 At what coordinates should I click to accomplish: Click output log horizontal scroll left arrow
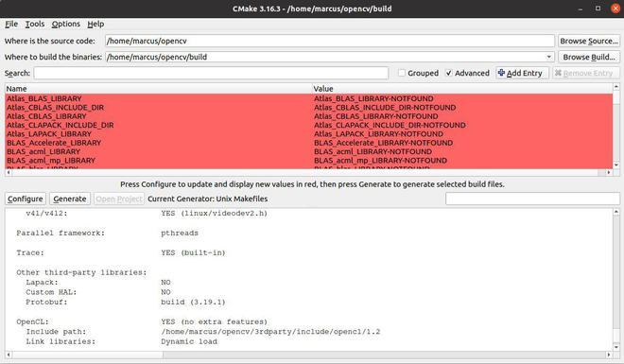point(8,354)
